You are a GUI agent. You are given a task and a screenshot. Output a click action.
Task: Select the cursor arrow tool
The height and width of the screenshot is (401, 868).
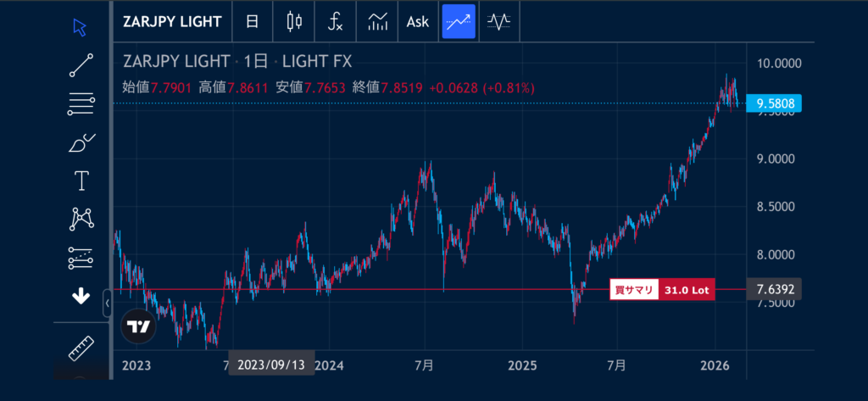pyautogui.click(x=81, y=26)
